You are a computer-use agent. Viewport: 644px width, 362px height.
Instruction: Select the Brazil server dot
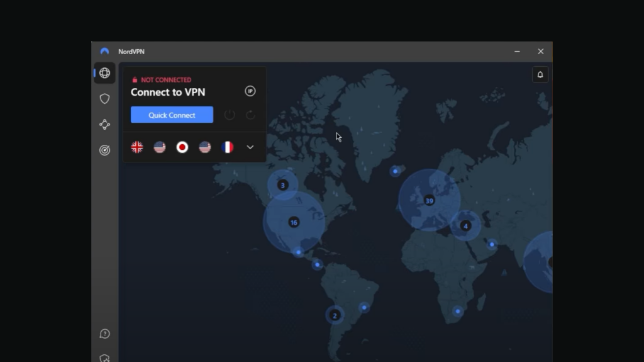point(364,307)
